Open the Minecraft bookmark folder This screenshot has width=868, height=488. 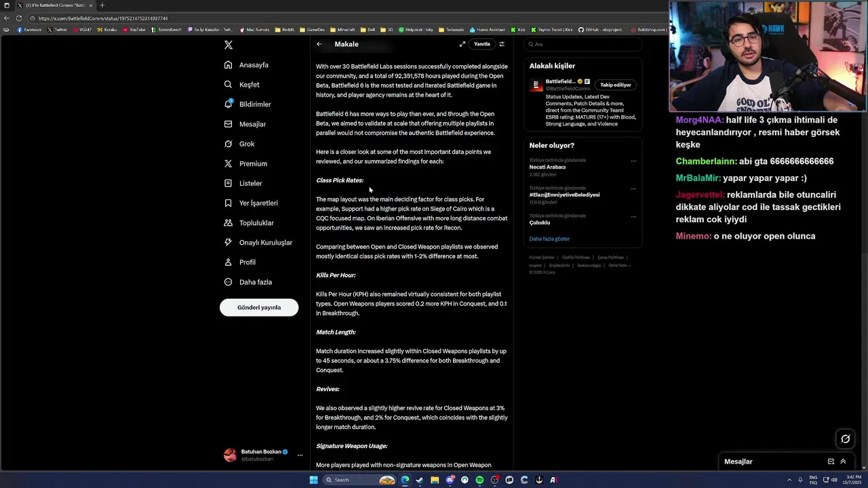point(343,30)
